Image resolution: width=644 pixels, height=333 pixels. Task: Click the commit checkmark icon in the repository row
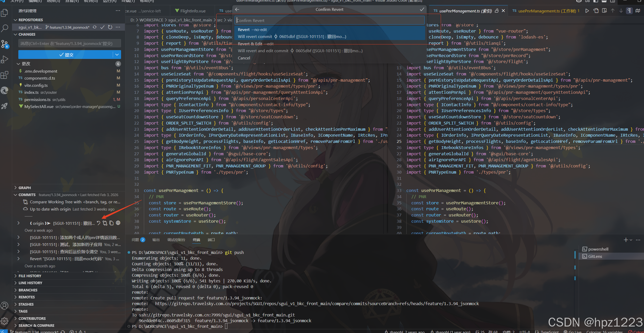pyautogui.click(x=102, y=27)
